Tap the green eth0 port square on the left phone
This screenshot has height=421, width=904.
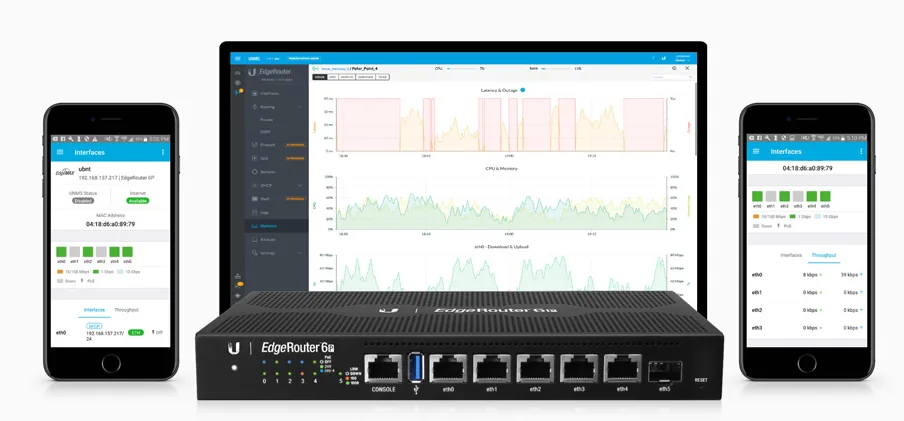[61, 251]
